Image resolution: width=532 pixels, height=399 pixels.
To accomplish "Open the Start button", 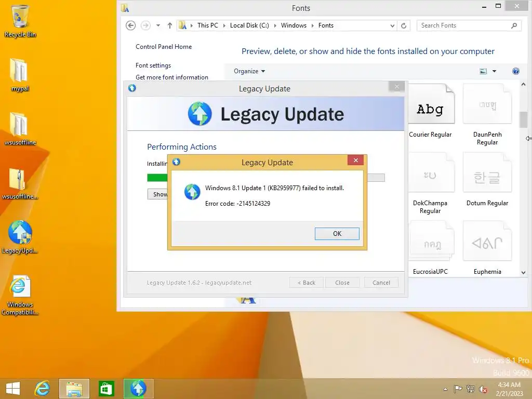I will [x=13, y=389].
